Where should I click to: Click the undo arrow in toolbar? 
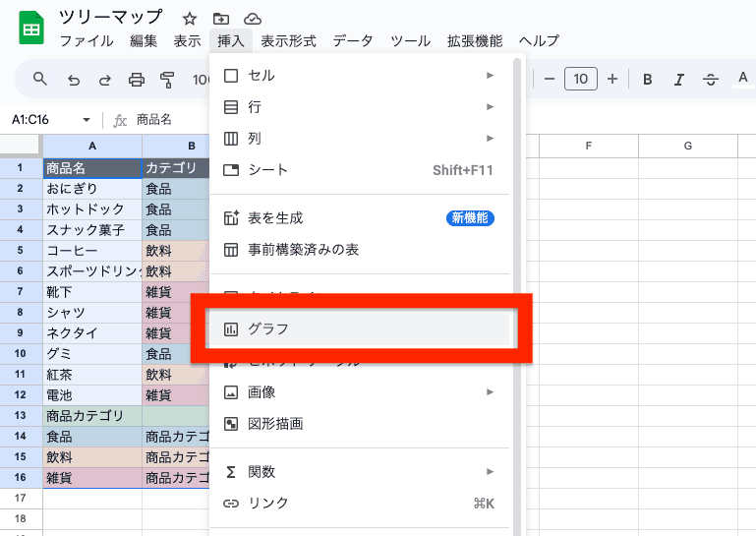[x=74, y=80]
